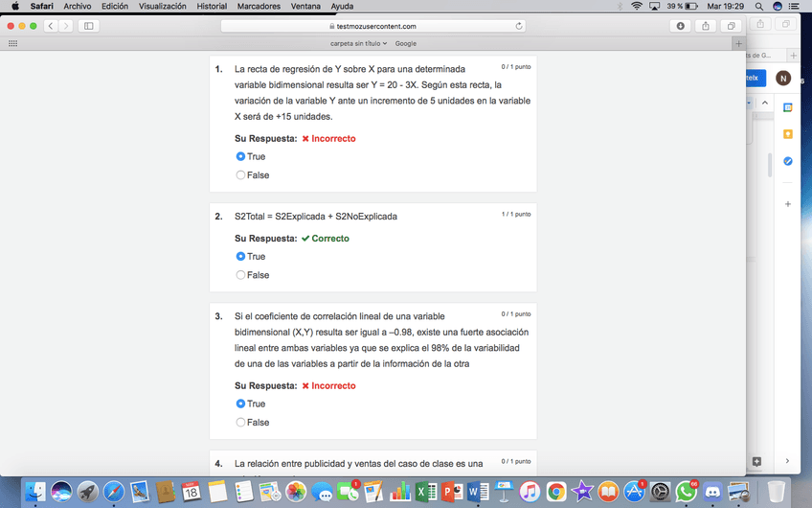Click the N profile avatar in the background window
The height and width of the screenshot is (508, 812).
[x=783, y=79]
